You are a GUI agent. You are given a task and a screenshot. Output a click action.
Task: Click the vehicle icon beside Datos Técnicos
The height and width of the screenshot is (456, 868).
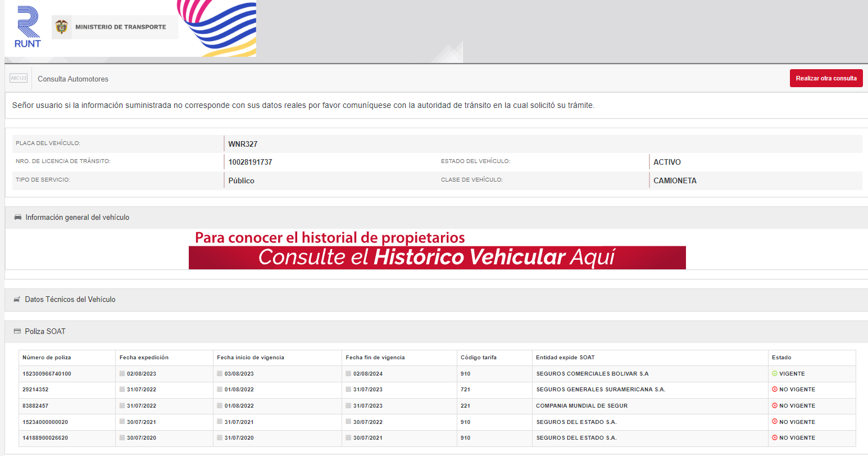point(17,300)
